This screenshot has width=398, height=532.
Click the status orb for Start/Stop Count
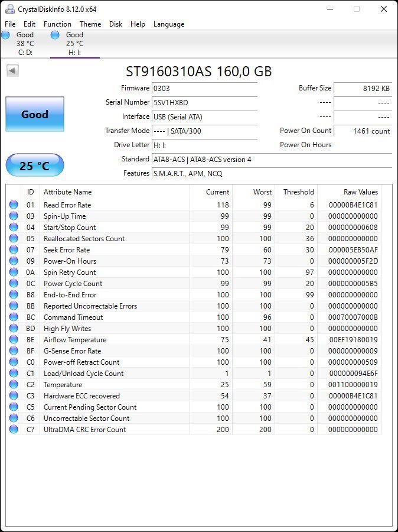coord(14,227)
